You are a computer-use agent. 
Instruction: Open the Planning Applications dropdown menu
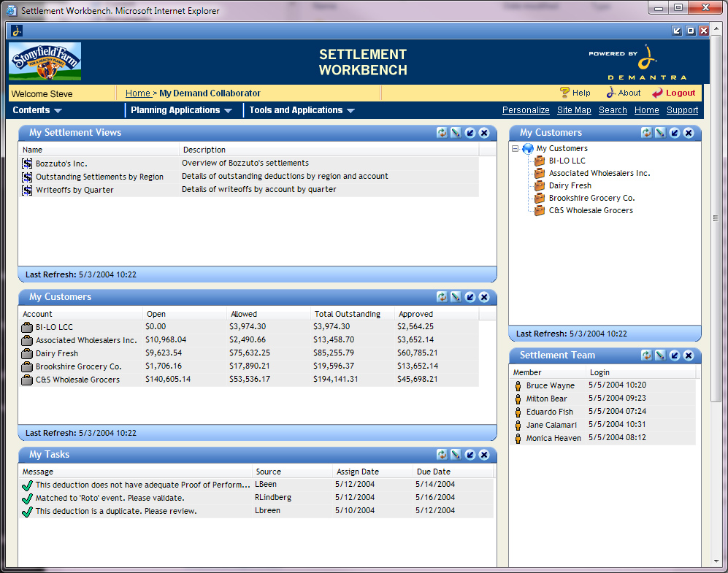(181, 110)
